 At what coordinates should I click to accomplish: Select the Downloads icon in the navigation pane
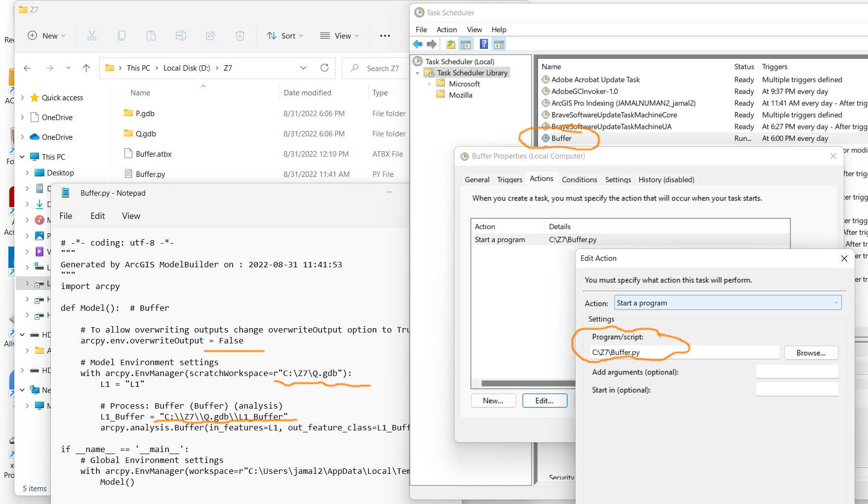tap(40, 204)
